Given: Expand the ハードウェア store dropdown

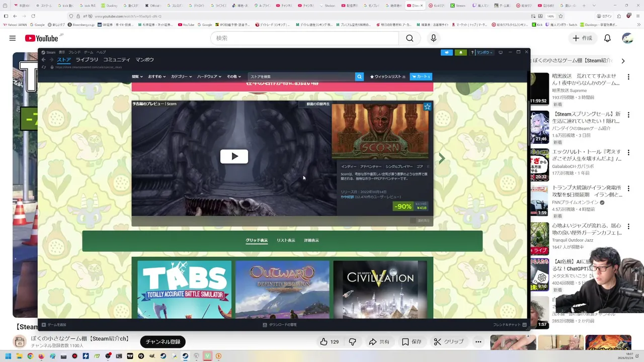Looking at the screenshot, I should 209,76.
